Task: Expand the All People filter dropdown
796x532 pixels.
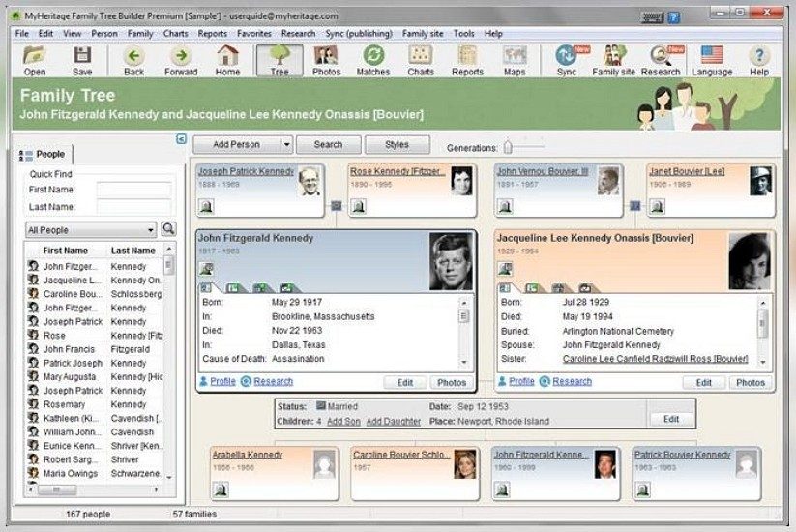Action: tap(150, 230)
